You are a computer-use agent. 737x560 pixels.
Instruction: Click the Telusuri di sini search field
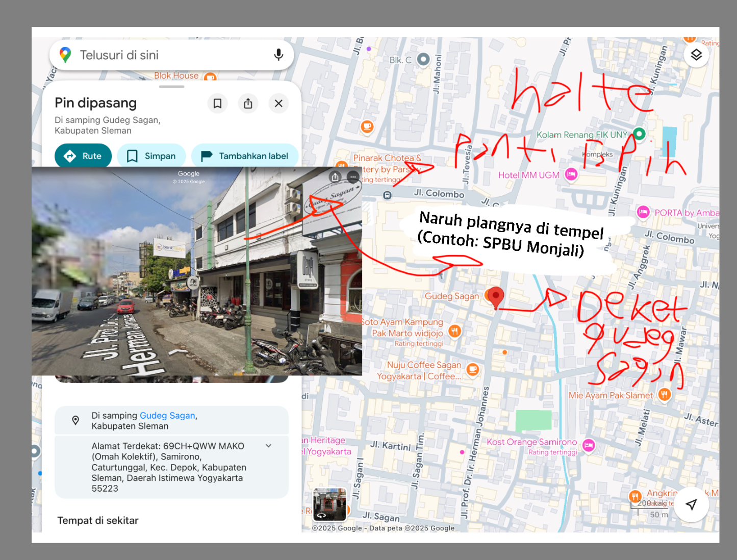(x=168, y=55)
